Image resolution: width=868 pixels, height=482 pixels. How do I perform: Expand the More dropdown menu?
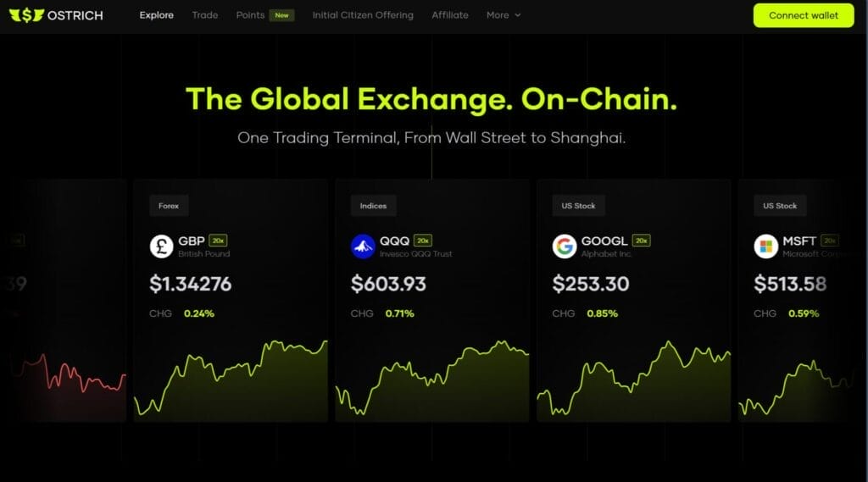click(x=504, y=15)
